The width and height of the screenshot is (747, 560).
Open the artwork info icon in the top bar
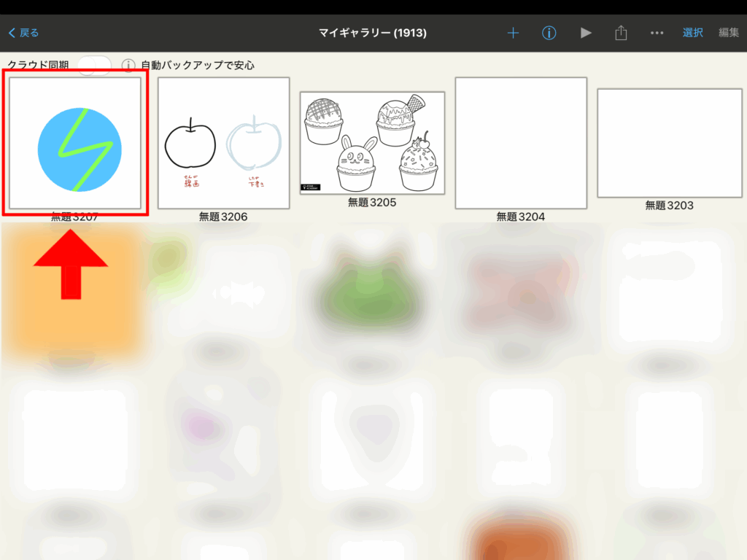[549, 33]
